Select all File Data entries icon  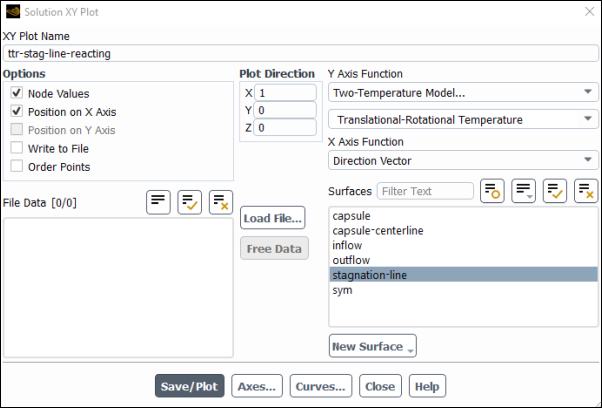[x=190, y=201]
